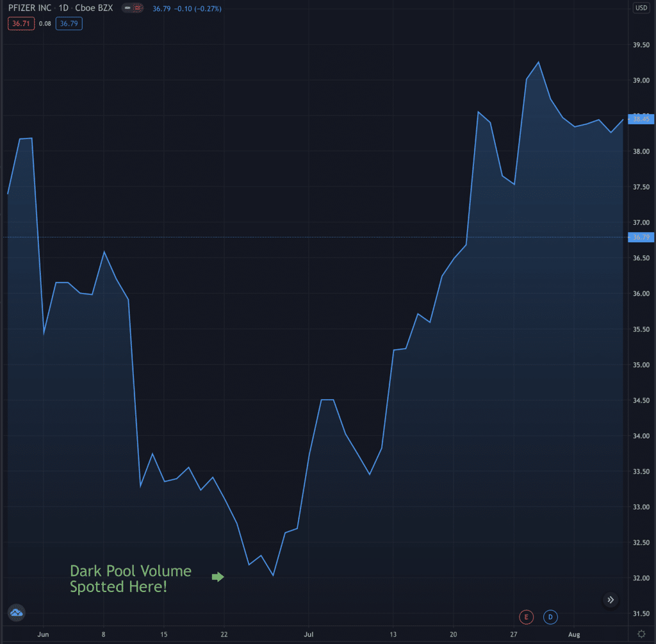Jump to latest bar with double-arrow button
Image resolution: width=656 pixels, height=644 pixels.
point(611,600)
